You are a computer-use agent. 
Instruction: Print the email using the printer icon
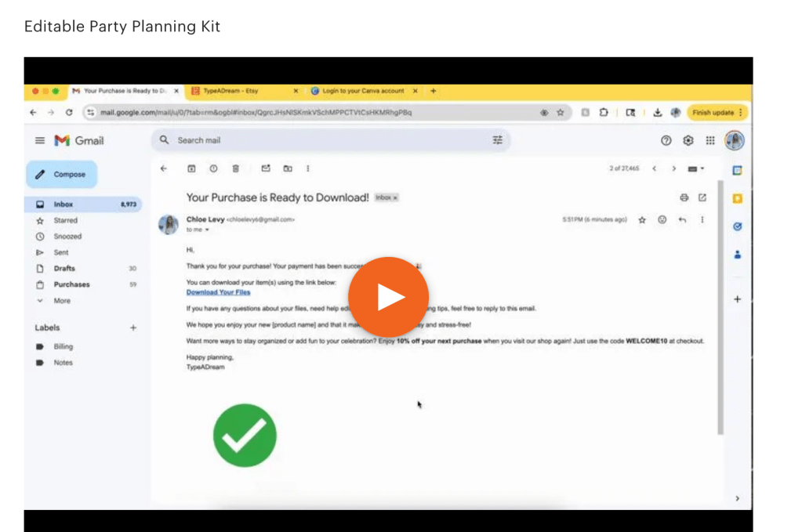[x=684, y=197]
